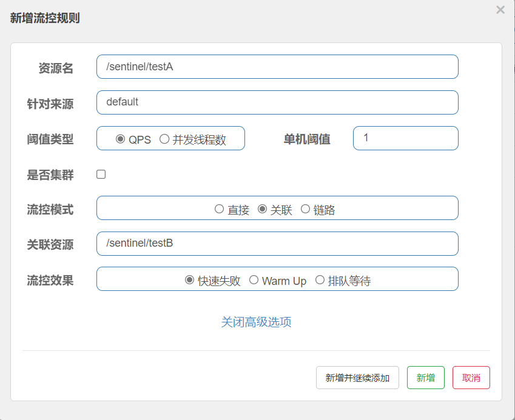The height and width of the screenshot is (420, 515).
Task: Close the 新增流控规则 dialog with X
Action: tap(500, 10)
